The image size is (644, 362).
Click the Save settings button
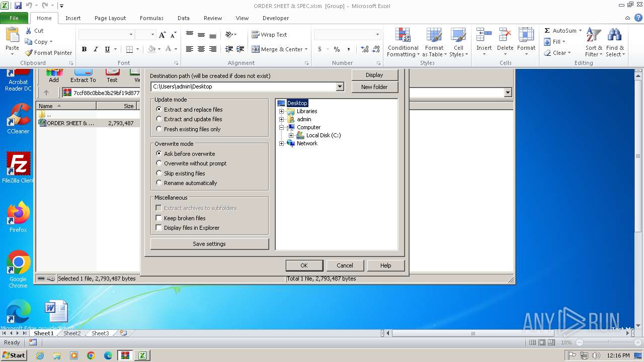(209, 244)
